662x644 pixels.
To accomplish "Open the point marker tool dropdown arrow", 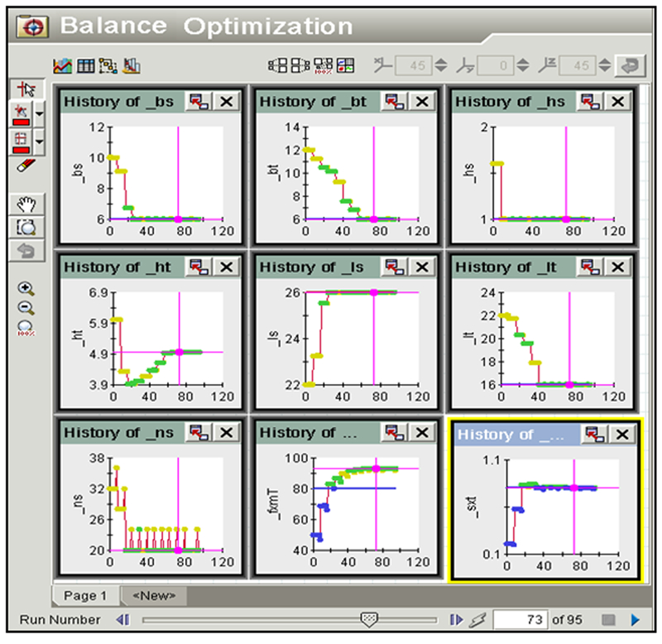I will click(40, 113).
